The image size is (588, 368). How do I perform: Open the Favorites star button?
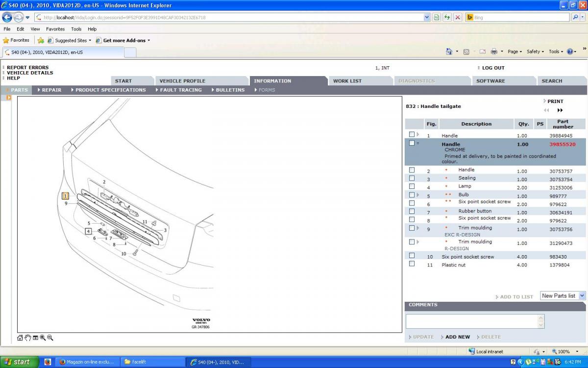click(x=16, y=40)
